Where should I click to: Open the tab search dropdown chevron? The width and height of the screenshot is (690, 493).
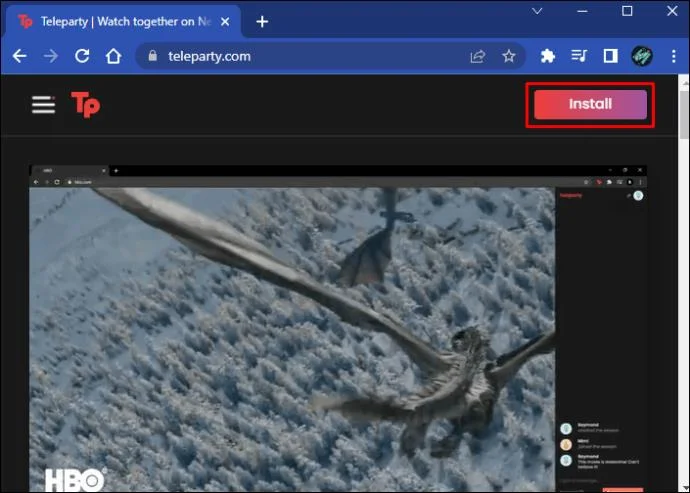[537, 11]
